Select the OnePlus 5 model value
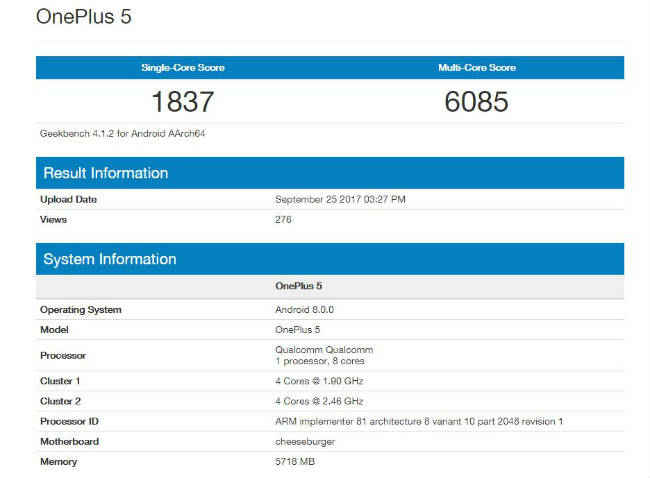Screen dimensions: 650x478 (298, 330)
